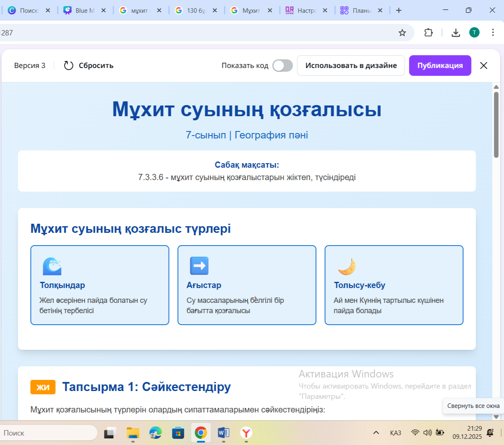Viewport: 504px width, 445px height.
Task: Open Yandex Browser from the taskbar
Action: (246, 433)
